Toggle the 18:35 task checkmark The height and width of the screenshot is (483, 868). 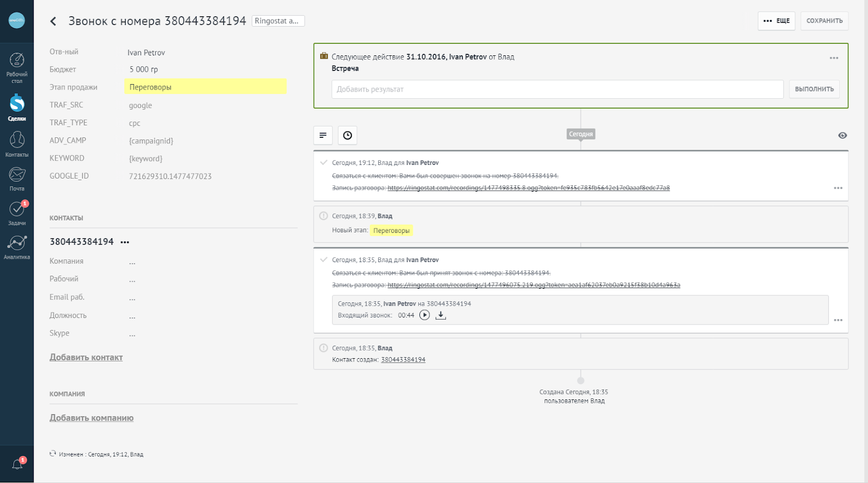click(x=324, y=259)
